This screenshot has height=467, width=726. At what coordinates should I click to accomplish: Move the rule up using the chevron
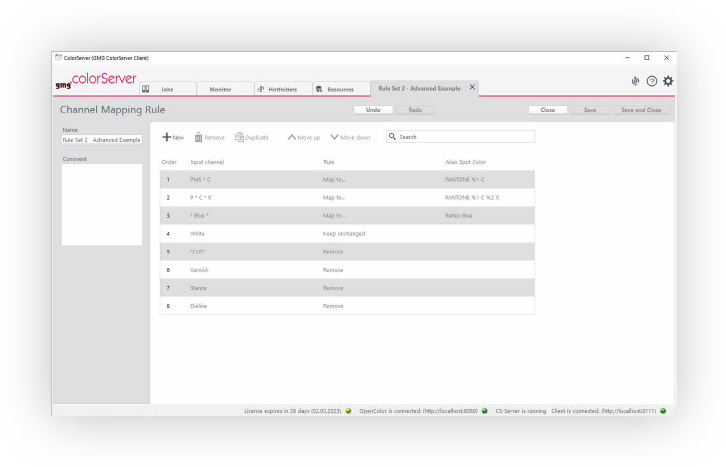(x=292, y=137)
